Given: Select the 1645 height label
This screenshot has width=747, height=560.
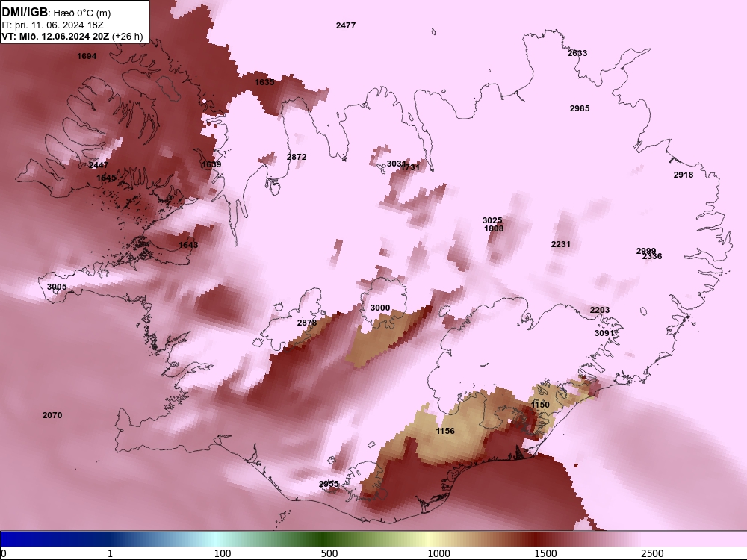Looking at the screenshot, I should click(106, 178).
